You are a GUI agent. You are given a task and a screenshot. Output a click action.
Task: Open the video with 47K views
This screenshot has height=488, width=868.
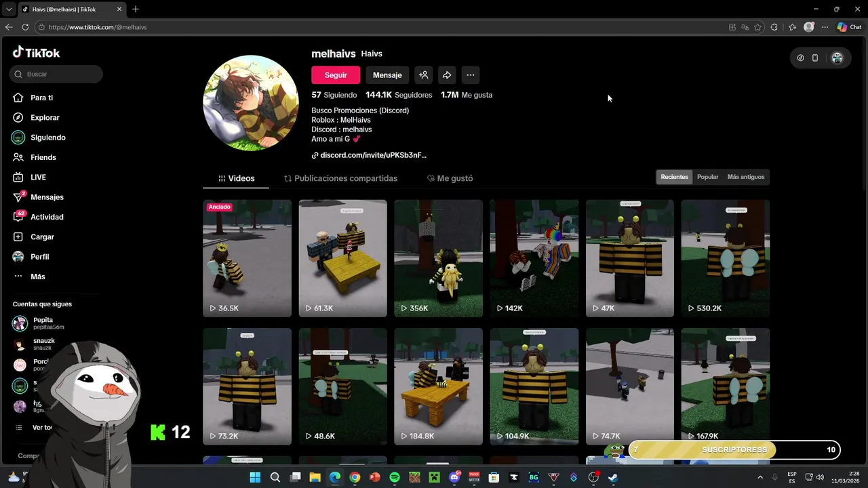pyautogui.click(x=630, y=258)
